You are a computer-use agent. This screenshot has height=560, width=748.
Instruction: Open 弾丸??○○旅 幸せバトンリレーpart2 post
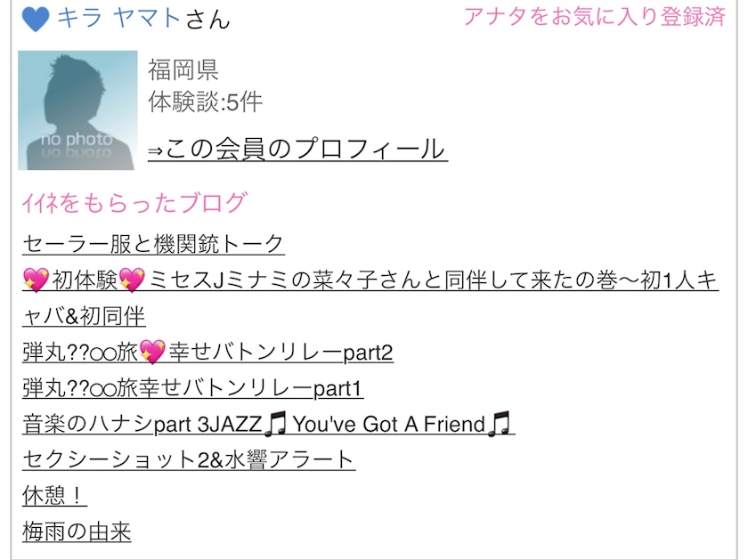207,352
